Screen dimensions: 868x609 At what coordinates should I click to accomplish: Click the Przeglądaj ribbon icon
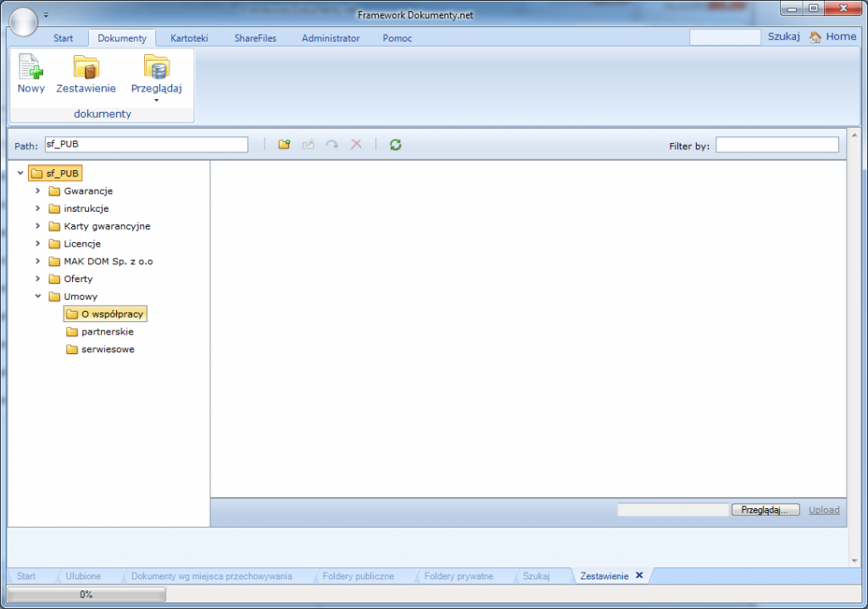click(x=156, y=68)
